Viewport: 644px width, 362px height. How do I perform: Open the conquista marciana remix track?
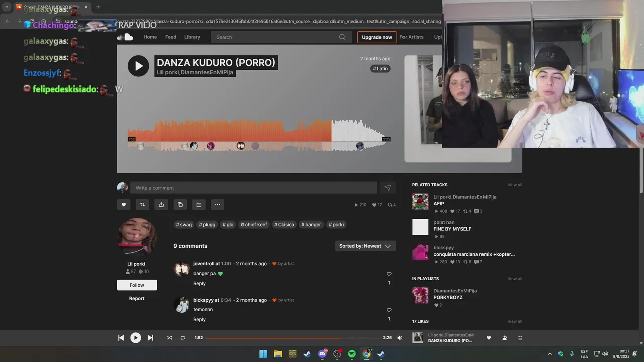[x=474, y=254]
